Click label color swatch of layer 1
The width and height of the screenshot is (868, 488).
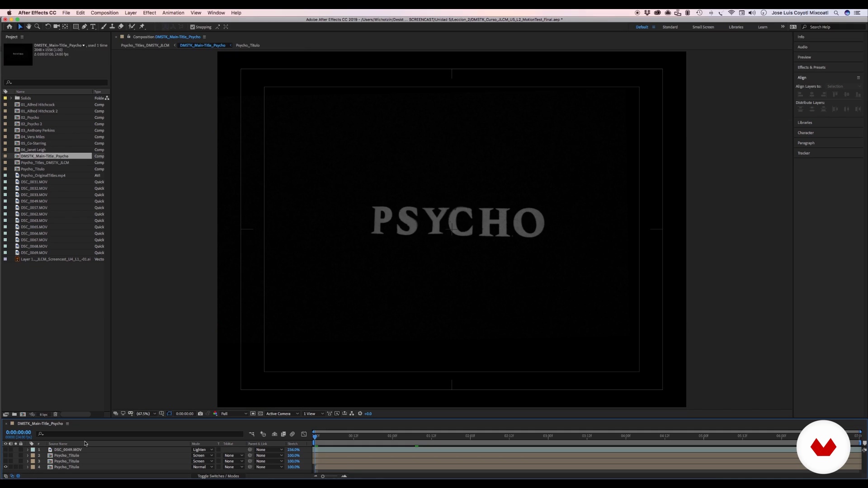[x=33, y=450]
